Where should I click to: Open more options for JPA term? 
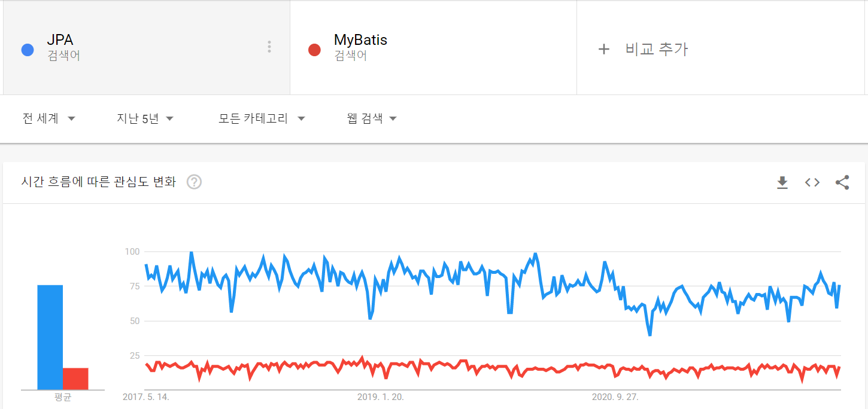269,47
